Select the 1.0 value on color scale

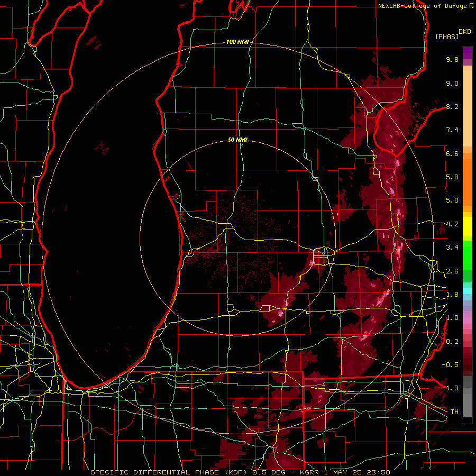click(x=452, y=318)
